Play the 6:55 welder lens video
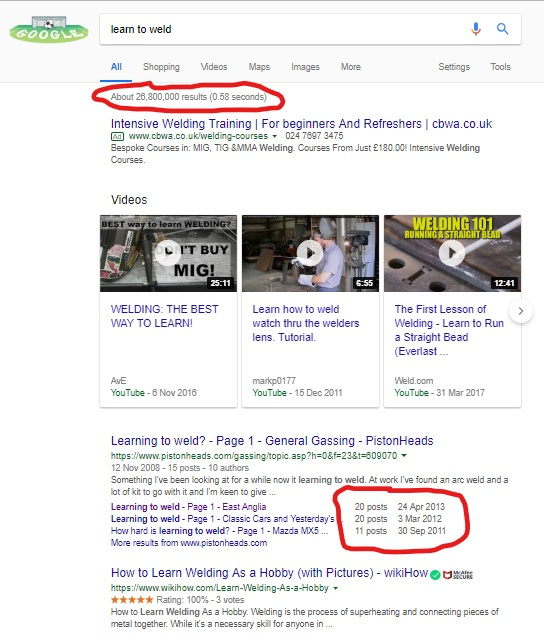The width and height of the screenshot is (544, 634). 310,253
